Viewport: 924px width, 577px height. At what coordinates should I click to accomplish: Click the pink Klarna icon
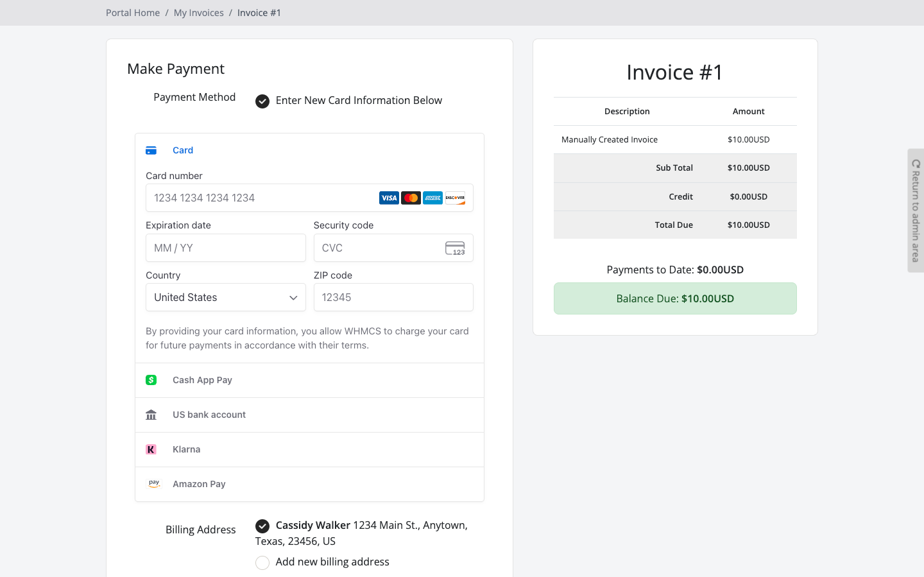[151, 449]
